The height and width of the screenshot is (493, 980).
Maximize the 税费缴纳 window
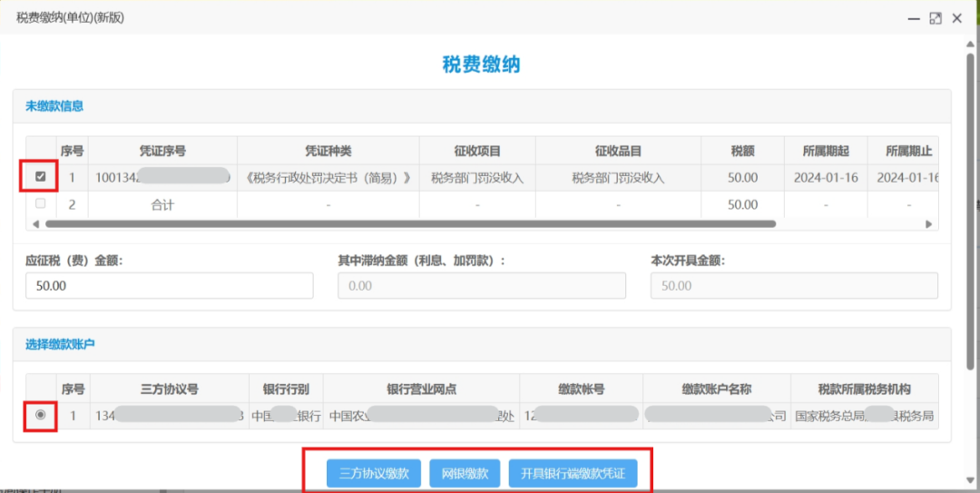tap(935, 18)
